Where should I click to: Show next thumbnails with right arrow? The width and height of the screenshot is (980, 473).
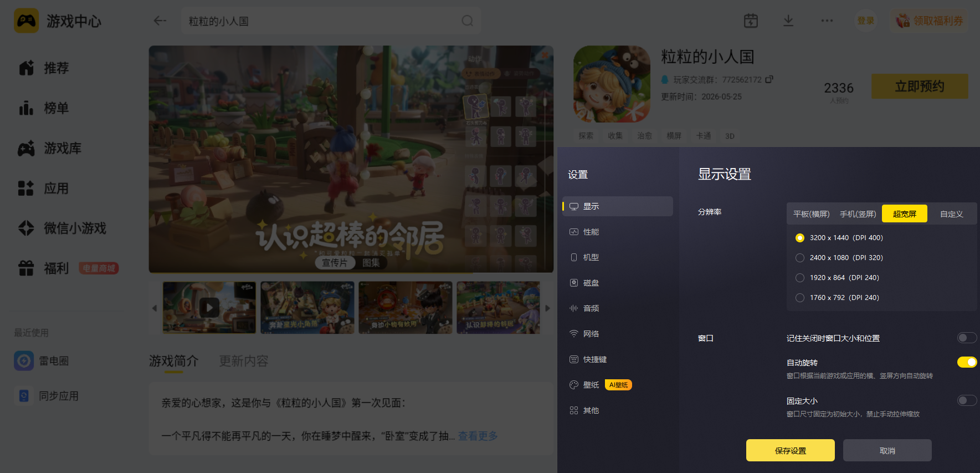tap(547, 308)
